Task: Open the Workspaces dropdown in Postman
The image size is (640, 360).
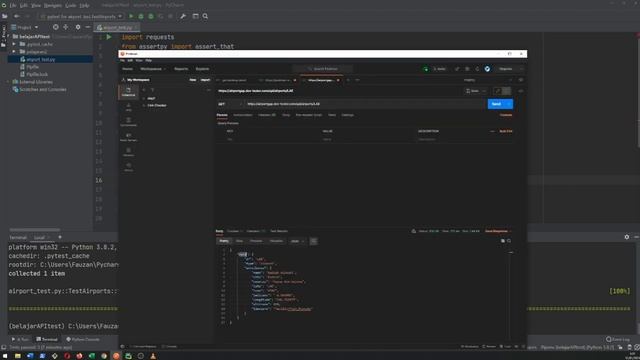Action: point(153,69)
